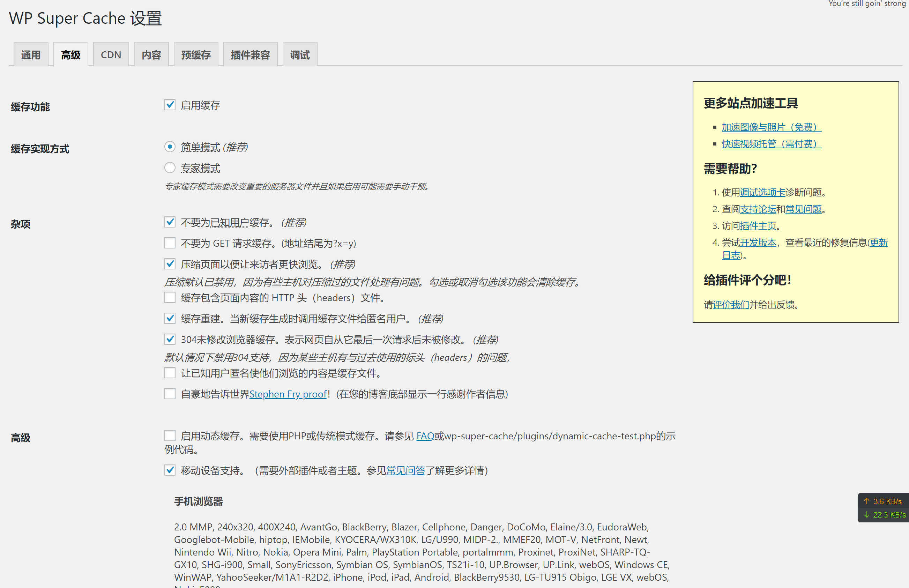Open 快速视频托管（需付费）link

tap(772, 144)
